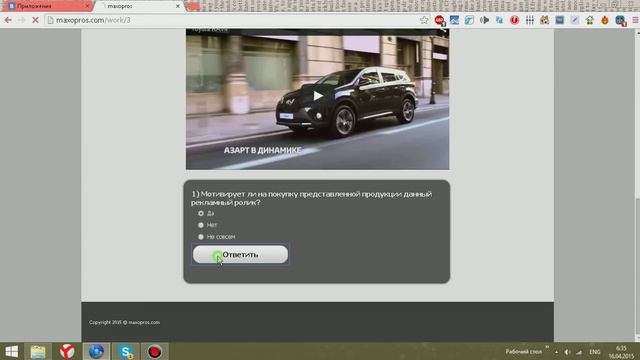Screen dimensions: 640x360
Task: Go back using the browser back arrow
Action: tap(8, 20)
